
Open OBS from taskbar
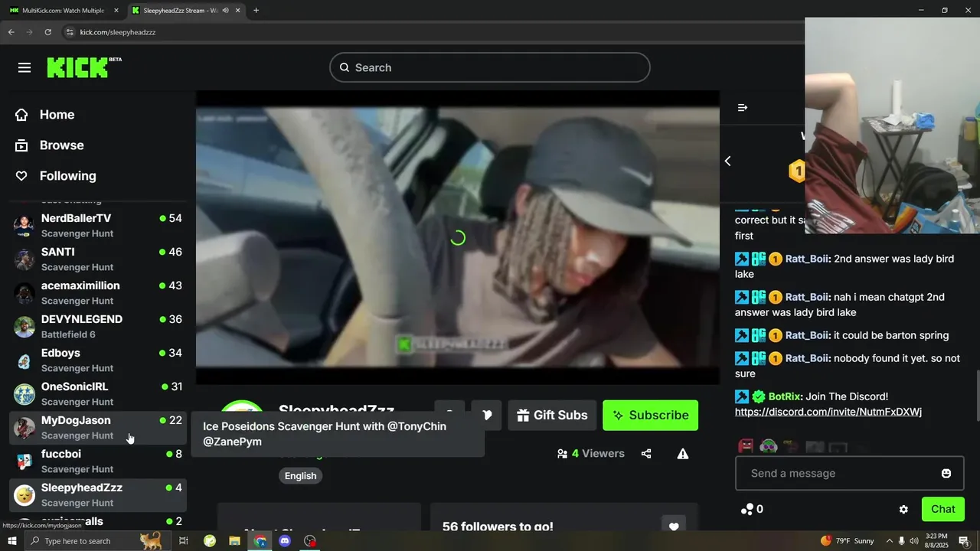tap(310, 541)
